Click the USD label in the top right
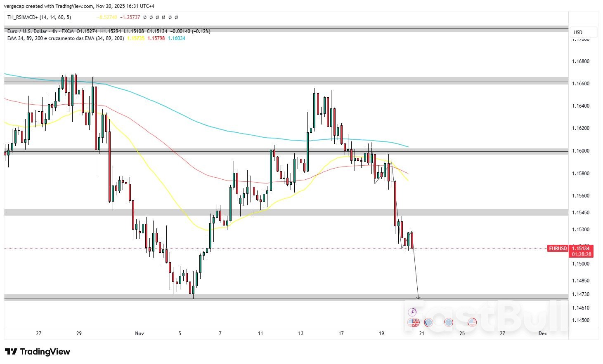Screen dimensions: 603x364 pyautogui.click(x=578, y=32)
